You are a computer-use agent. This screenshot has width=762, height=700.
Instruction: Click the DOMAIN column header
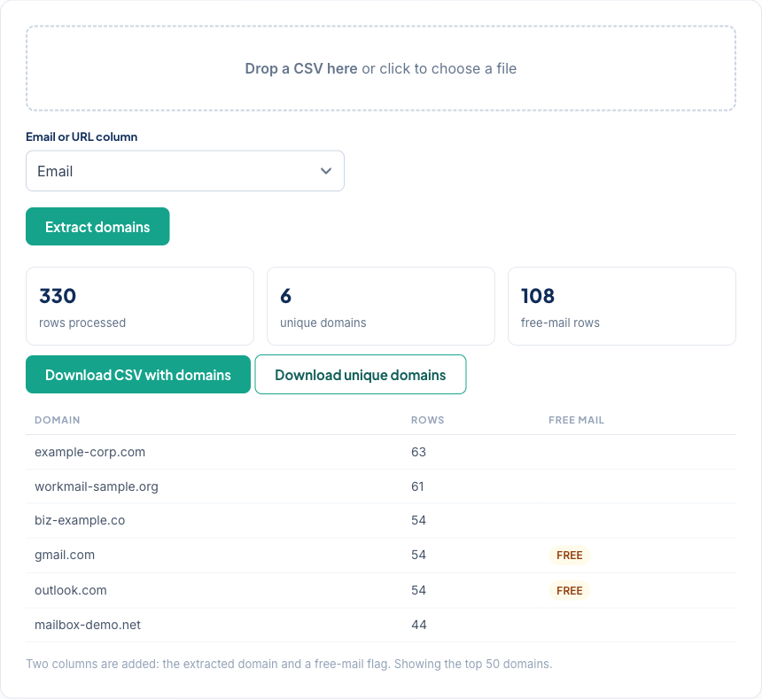58,420
